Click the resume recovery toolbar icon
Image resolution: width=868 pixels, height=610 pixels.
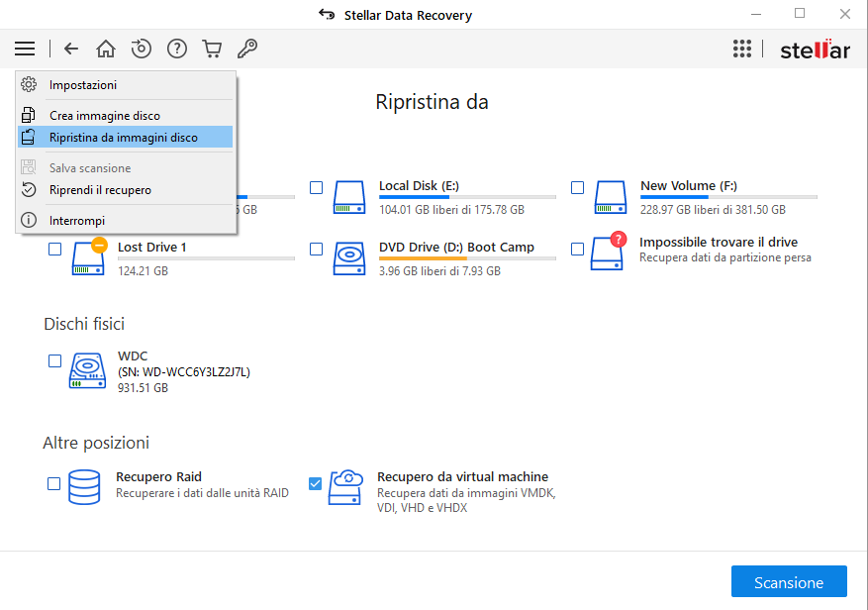(142, 49)
